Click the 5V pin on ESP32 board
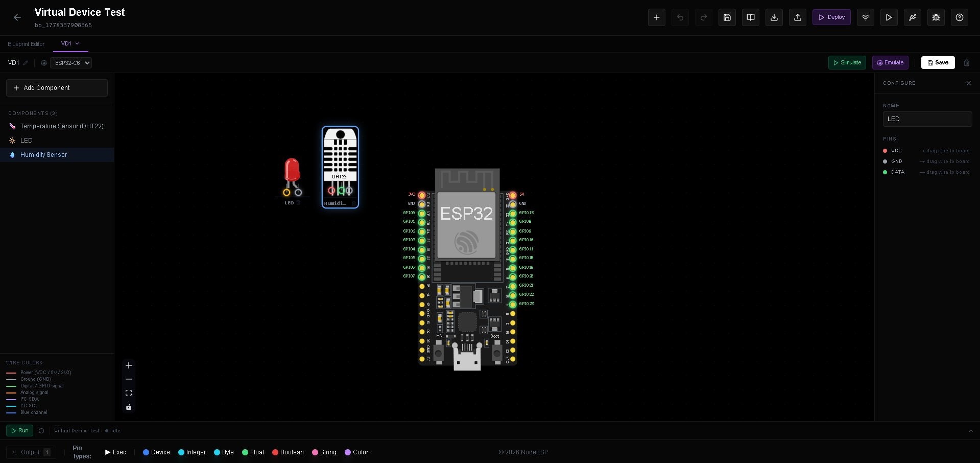The height and width of the screenshot is (463, 980). (x=513, y=195)
